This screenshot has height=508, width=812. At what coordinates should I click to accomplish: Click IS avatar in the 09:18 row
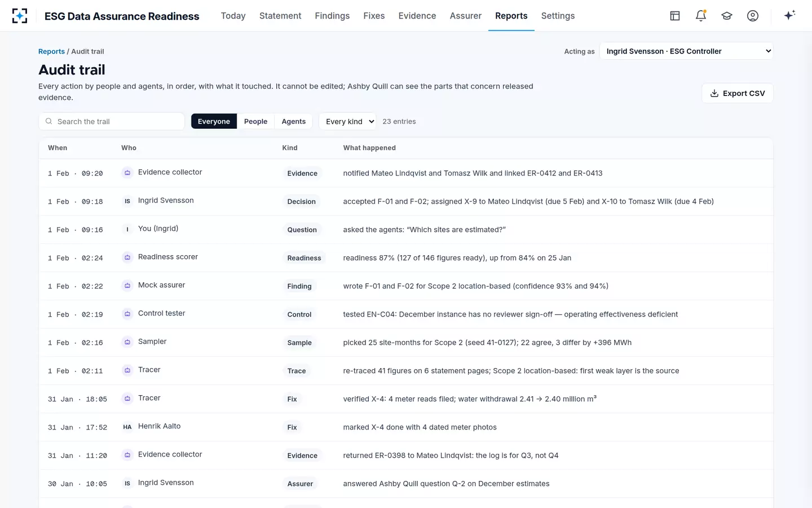coord(127,201)
